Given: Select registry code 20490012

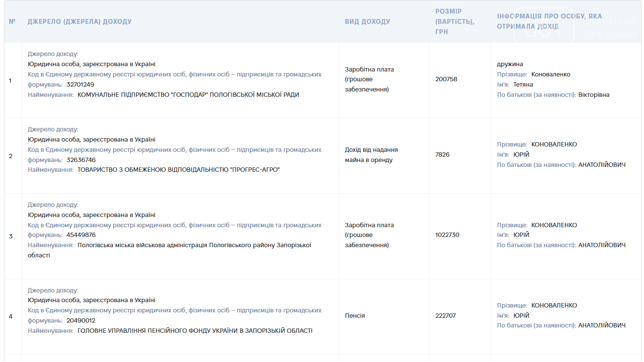Looking at the screenshot, I should (x=81, y=321).
